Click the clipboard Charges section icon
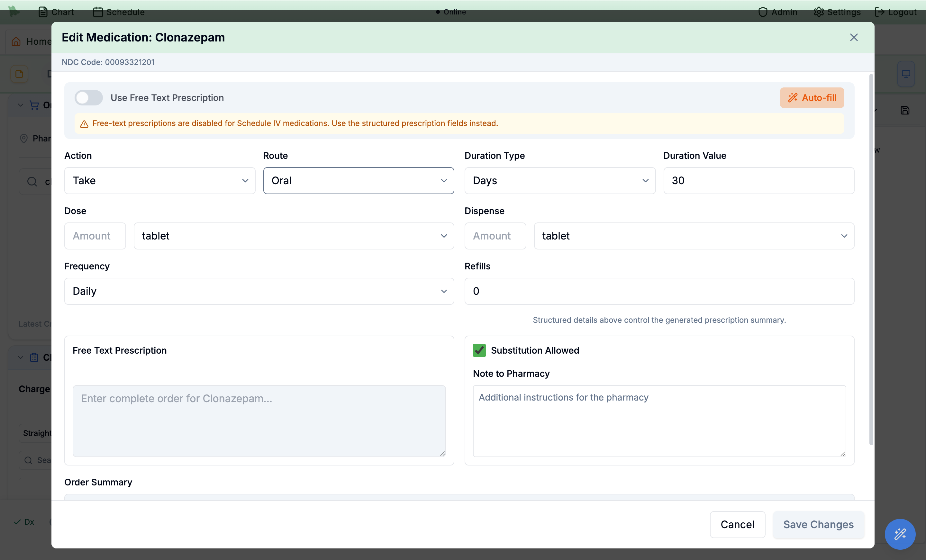Screen dimensions: 926x560 [x=34, y=357]
